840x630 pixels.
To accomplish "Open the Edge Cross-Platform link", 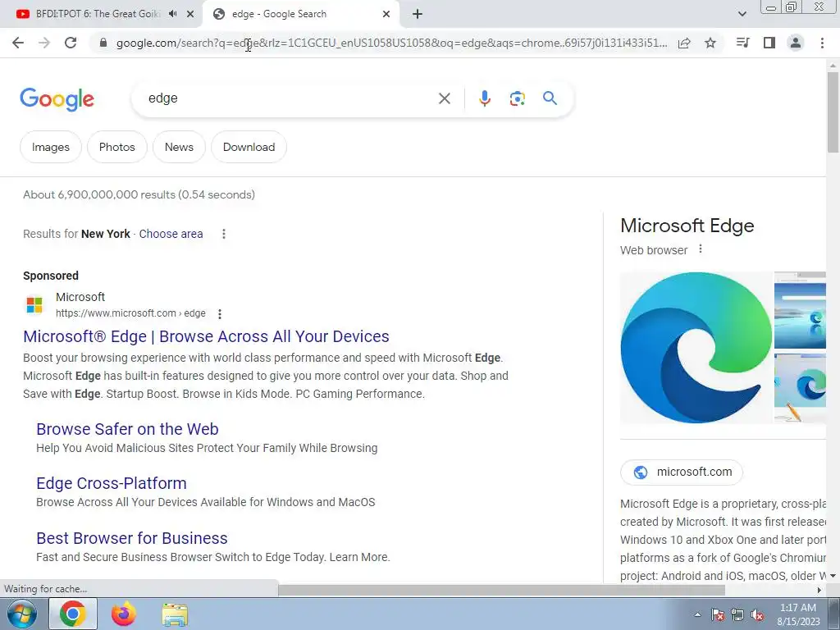I will [112, 483].
